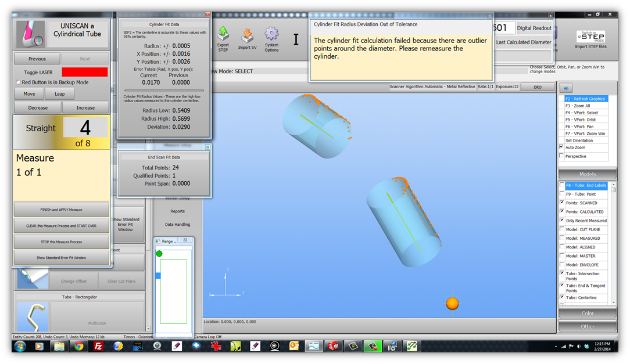The image size is (630, 364).
Task: Expand the Color panel section
Action: (587, 313)
